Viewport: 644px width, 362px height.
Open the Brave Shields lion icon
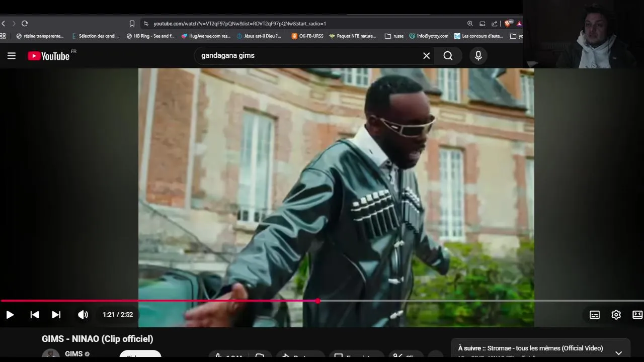click(x=508, y=24)
